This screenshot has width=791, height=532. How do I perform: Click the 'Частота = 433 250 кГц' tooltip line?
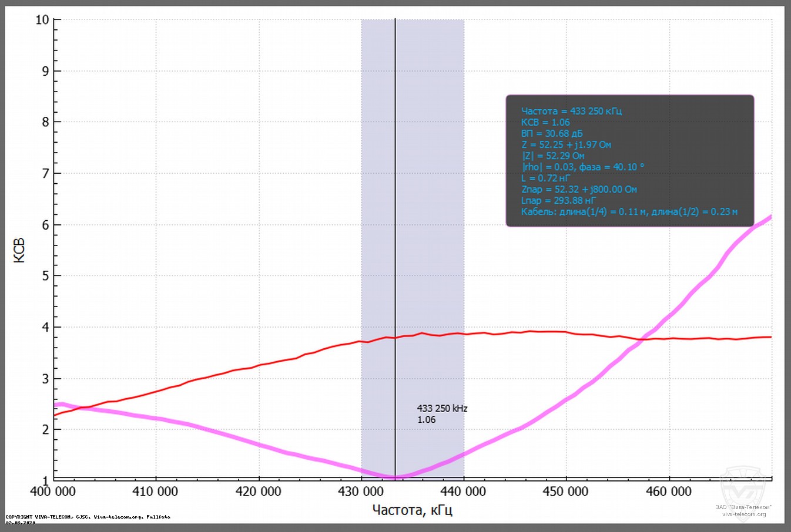click(x=571, y=111)
